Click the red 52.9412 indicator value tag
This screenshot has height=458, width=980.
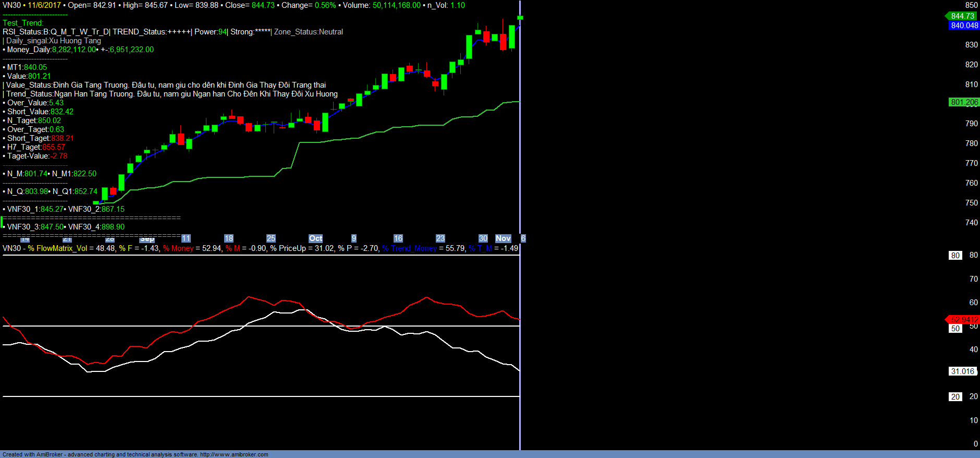click(963, 320)
